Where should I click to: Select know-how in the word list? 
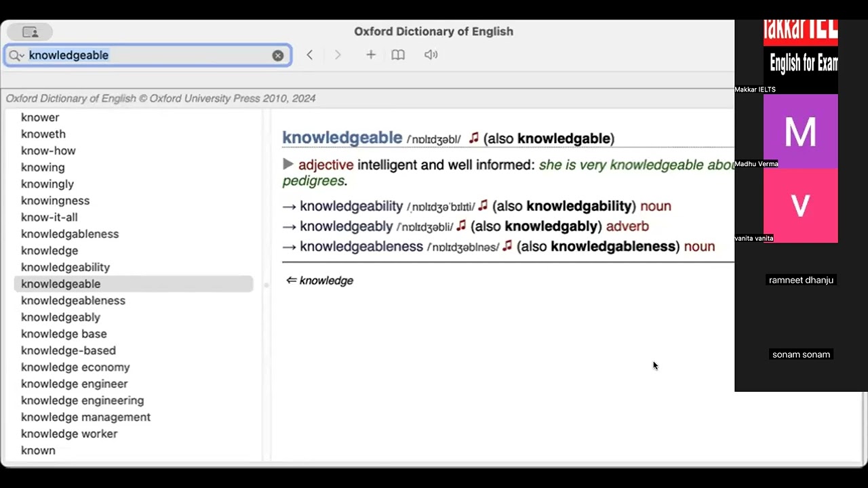[x=48, y=150]
